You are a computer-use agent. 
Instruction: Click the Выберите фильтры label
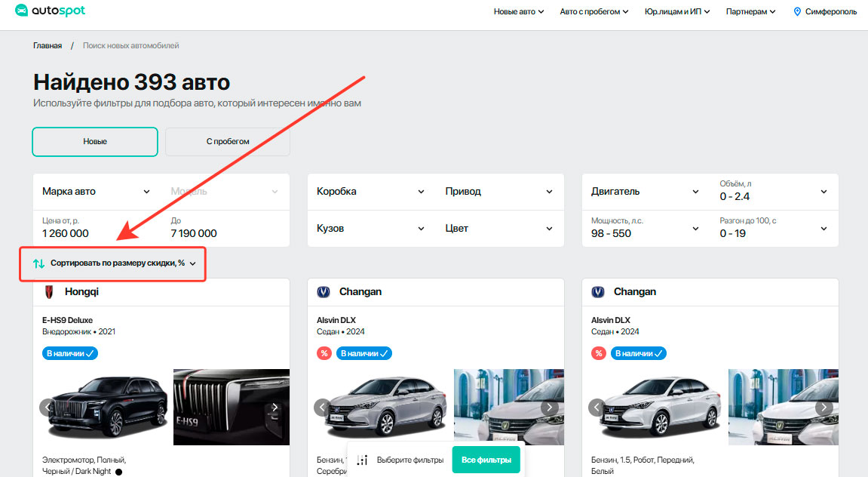(x=410, y=460)
